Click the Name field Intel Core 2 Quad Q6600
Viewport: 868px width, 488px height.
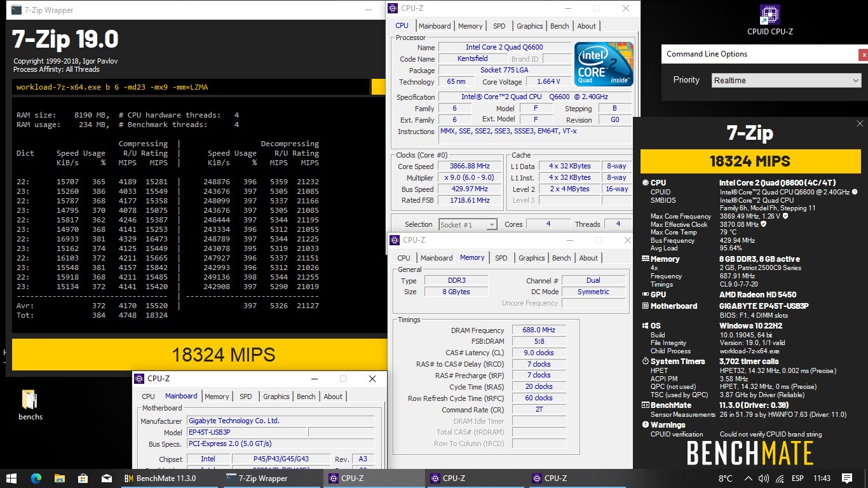point(505,48)
